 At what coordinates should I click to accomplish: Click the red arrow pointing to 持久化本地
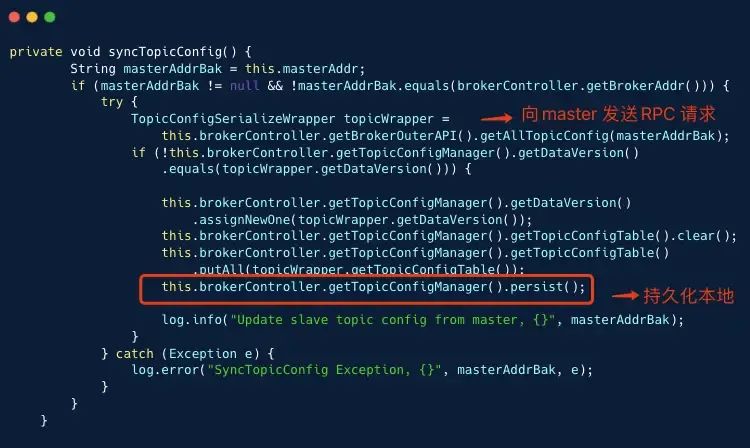pos(625,296)
